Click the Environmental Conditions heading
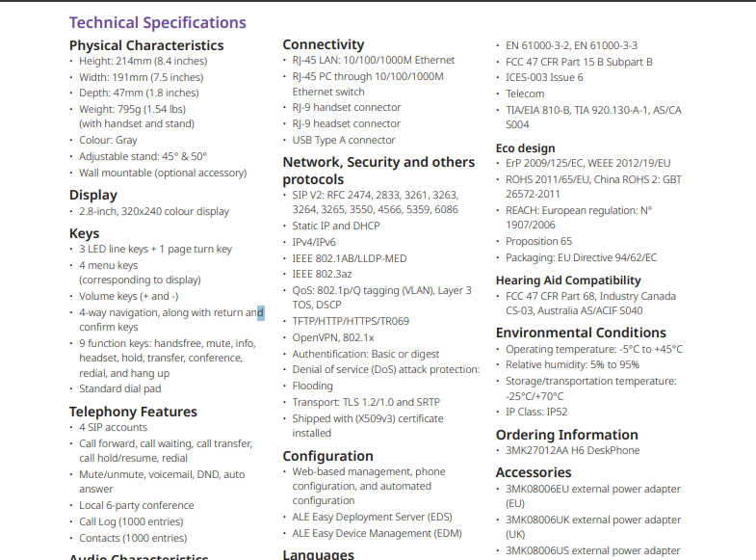This screenshot has width=756, height=560. (x=581, y=333)
